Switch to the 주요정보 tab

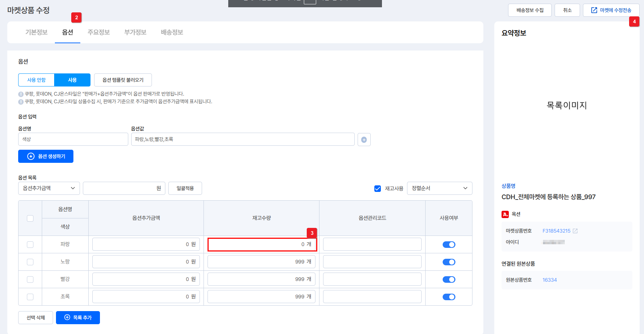pyautogui.click(x=98, y=32)
